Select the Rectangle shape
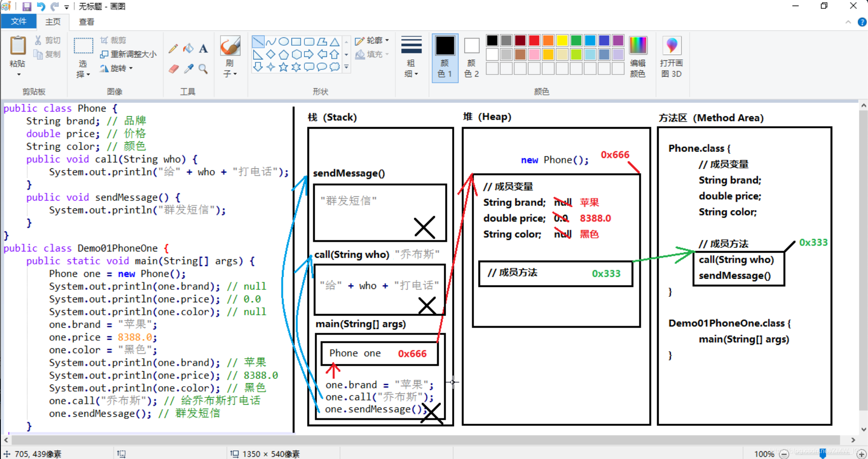Screen dimensions: 868x459 click(296, 42)
